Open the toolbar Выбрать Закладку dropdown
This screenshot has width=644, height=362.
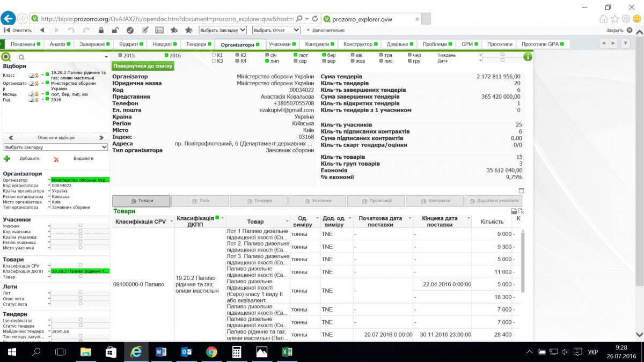(x=222, y=30)
